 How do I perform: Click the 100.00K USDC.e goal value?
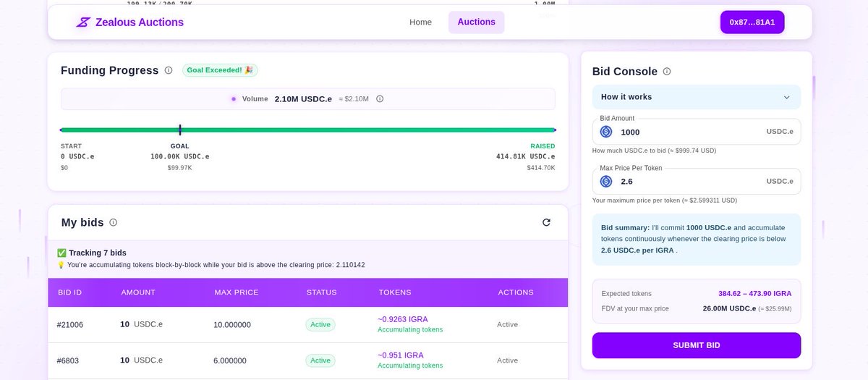coord(180,156)
